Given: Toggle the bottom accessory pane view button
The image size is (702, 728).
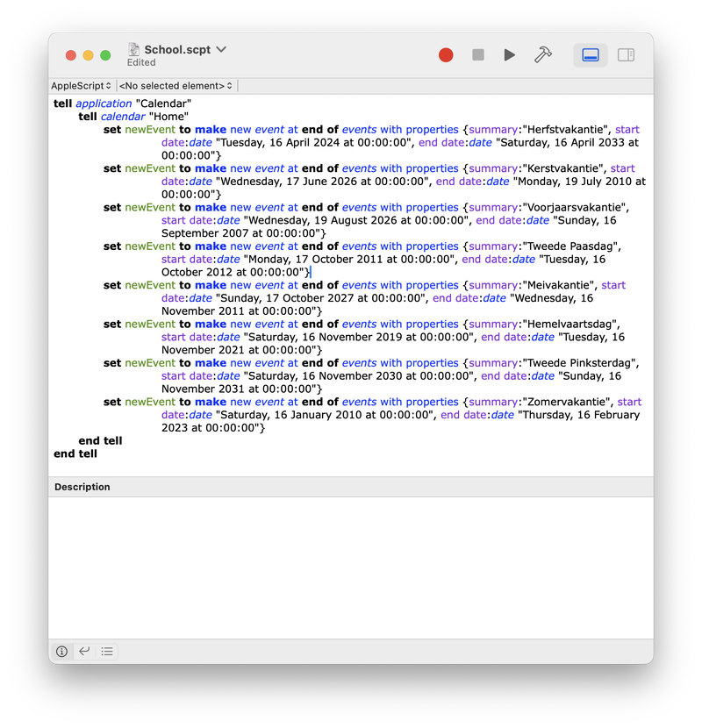Looking at the screenshot, I should pos(591,55).
